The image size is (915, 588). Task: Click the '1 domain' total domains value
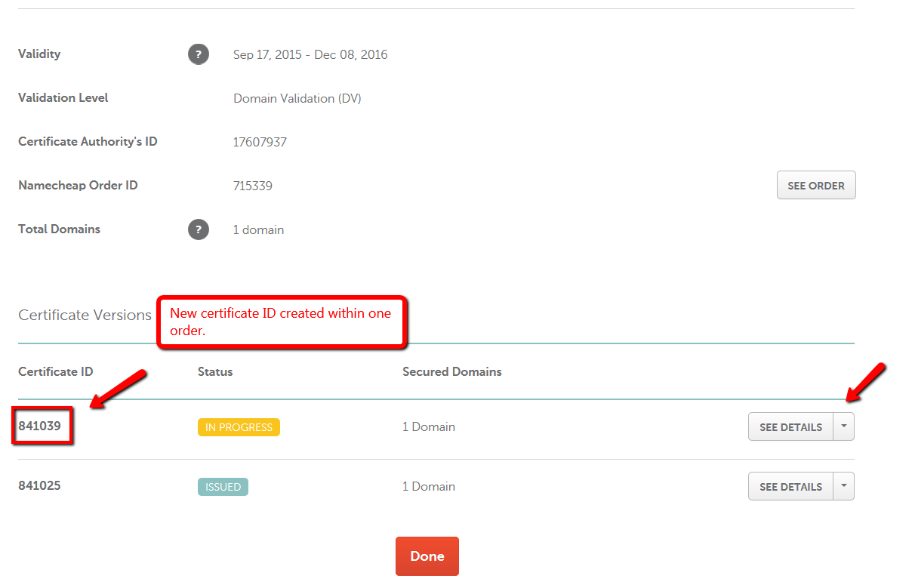click(x=259, y=229)
